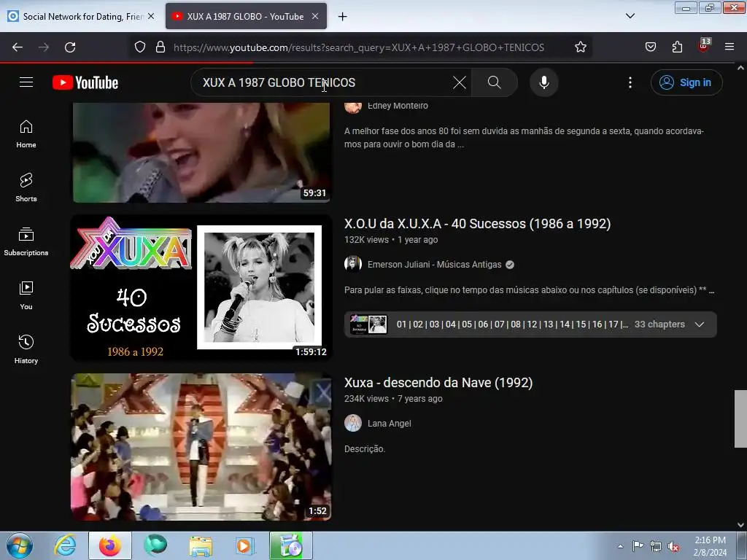Click Emerson Juliani channel avatar
The width and height of the screenshot is (747, 560).
tap(353, 264)
